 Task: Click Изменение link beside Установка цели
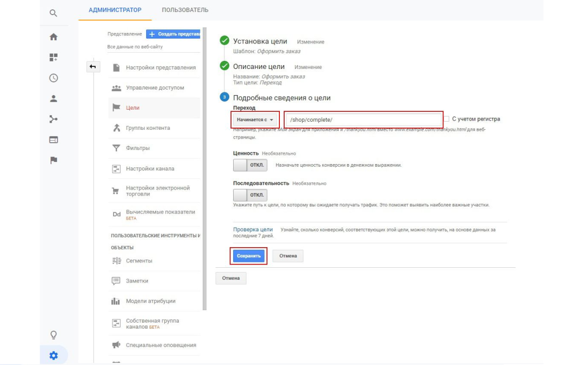point(310,42)
